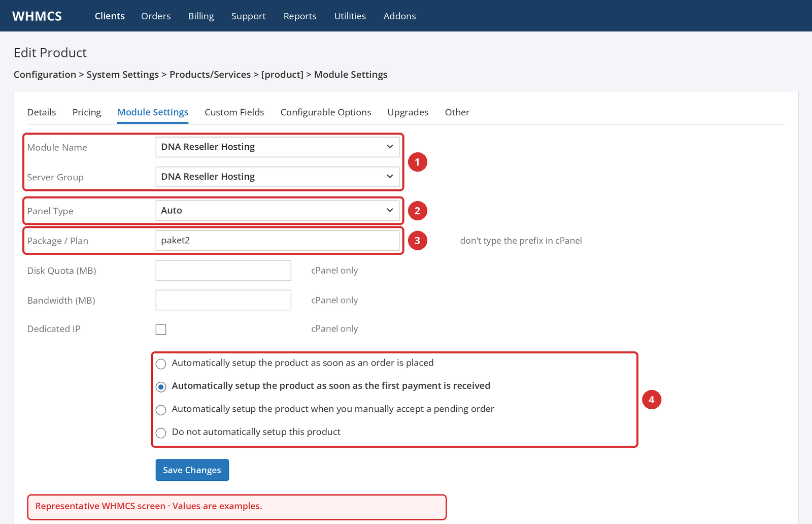812x524 pixels.
Task: Click the Save Changes button
Action: point(192,470)
